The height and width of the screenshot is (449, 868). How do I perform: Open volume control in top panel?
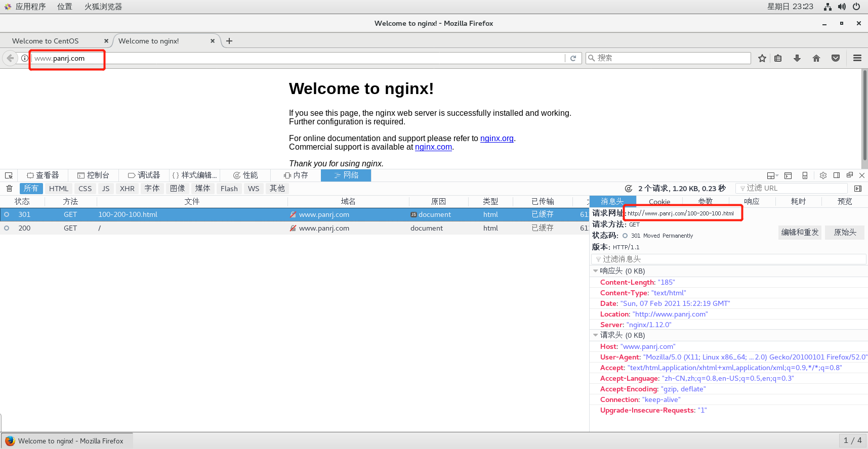coord(842,7)
